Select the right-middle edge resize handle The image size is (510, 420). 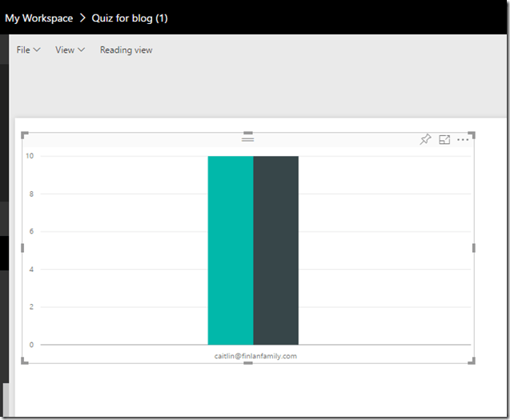(473, 248)
